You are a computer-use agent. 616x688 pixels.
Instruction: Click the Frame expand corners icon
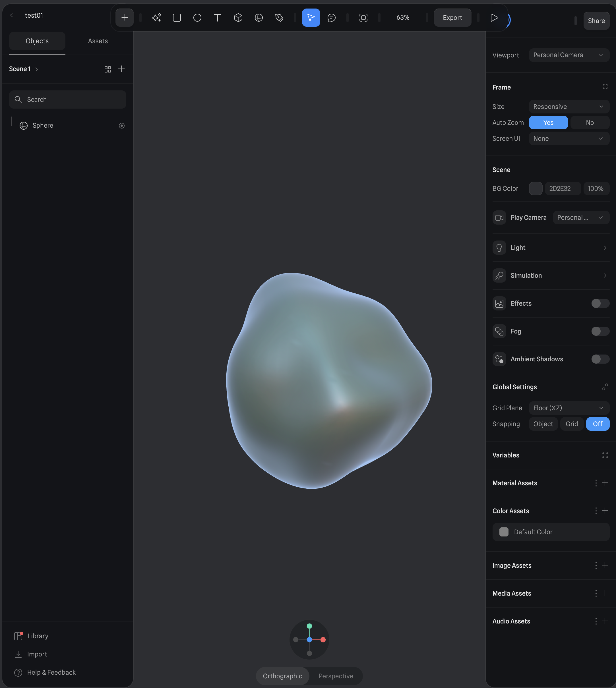605,87
